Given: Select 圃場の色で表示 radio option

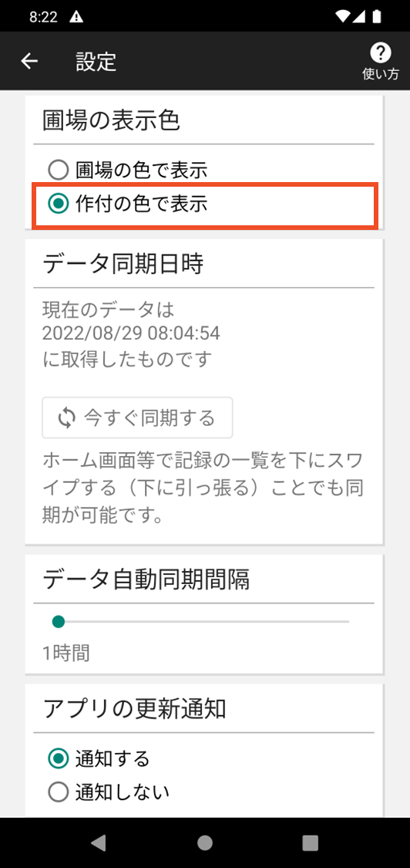Looking at the screenshot, I should tap(128, 170).
